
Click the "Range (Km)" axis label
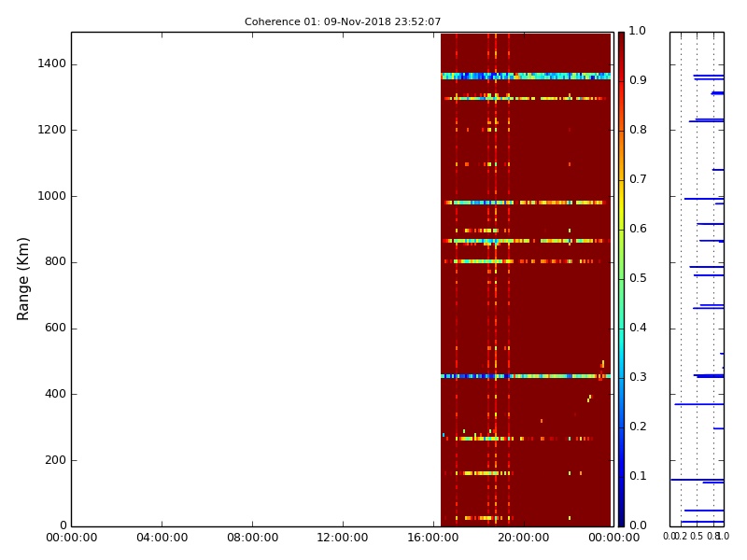pos(22,279)
